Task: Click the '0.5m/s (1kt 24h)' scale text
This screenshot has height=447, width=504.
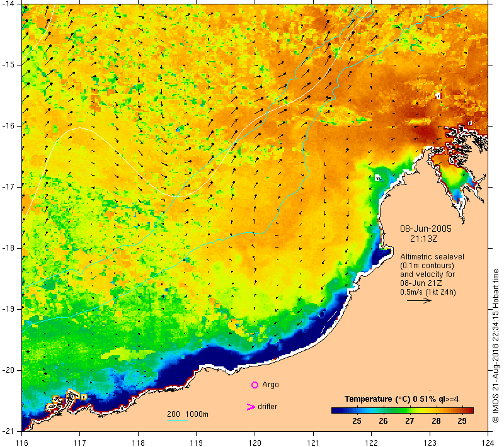Action: coord(428,292)
